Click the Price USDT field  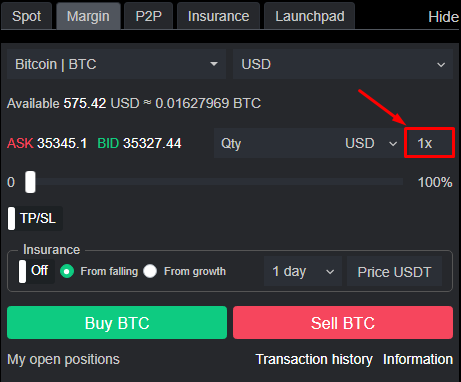pyautogui.click(x=394, y=271)
